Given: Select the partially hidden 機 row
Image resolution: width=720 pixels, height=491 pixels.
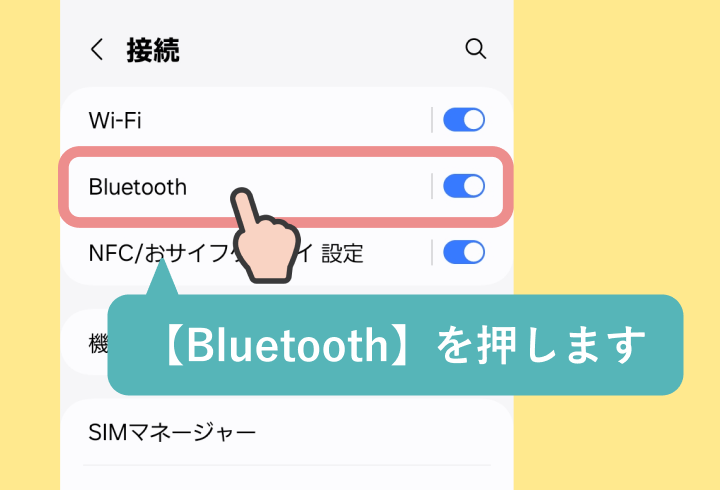Looking at the screenshot, I should [x=98, y=343].
